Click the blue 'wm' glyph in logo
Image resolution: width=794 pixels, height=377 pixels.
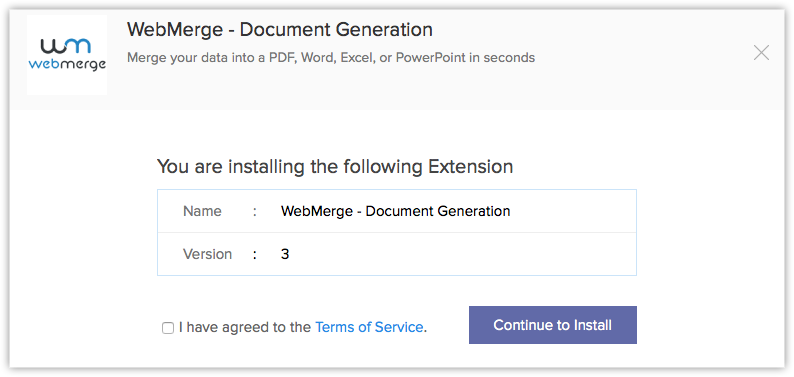point(66,46)
